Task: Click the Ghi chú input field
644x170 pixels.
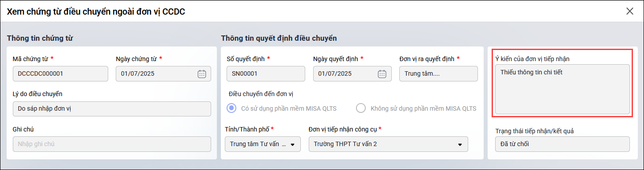Action: (x=112, y=144)
